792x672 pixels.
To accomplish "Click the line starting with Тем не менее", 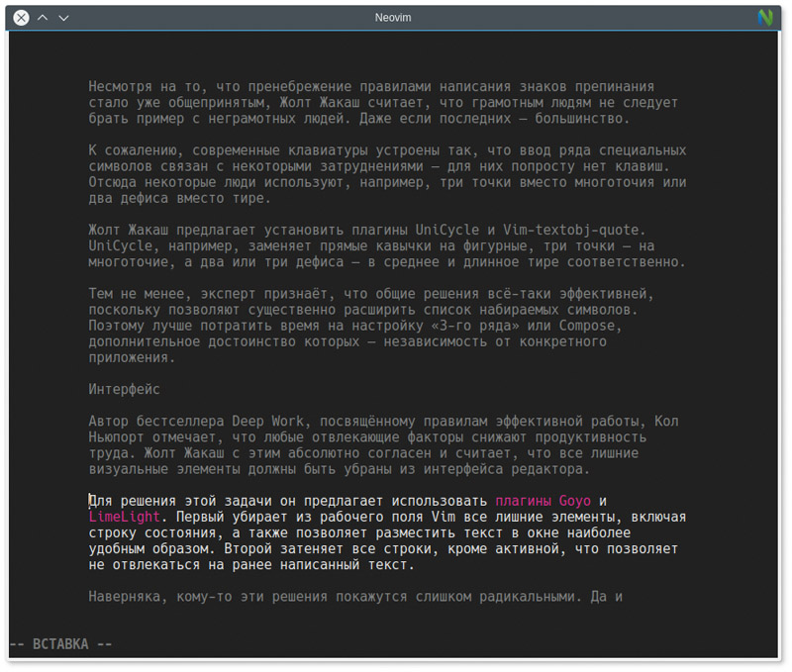I will point(371,294).
